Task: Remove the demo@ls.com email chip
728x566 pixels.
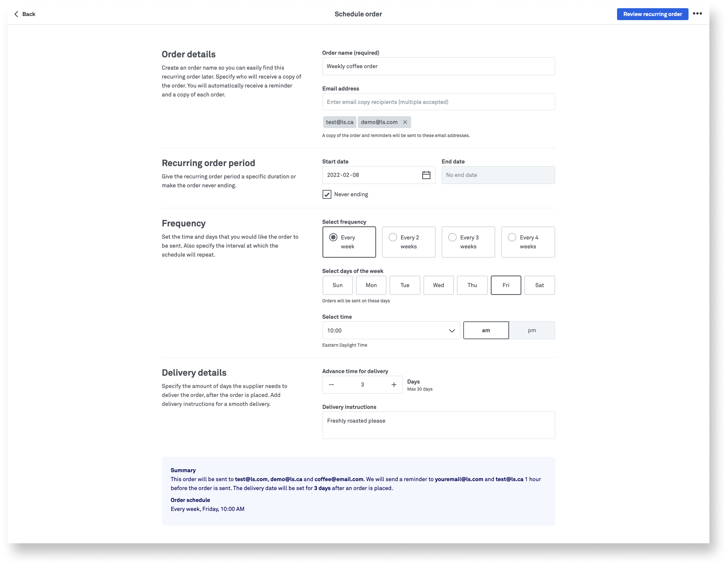Action: [405, 122]
